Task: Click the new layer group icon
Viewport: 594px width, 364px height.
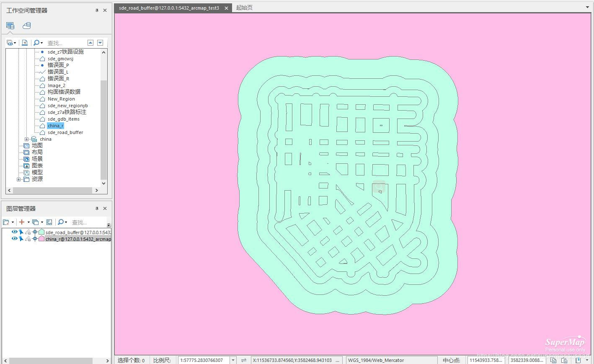Action: tap(6, 222)
